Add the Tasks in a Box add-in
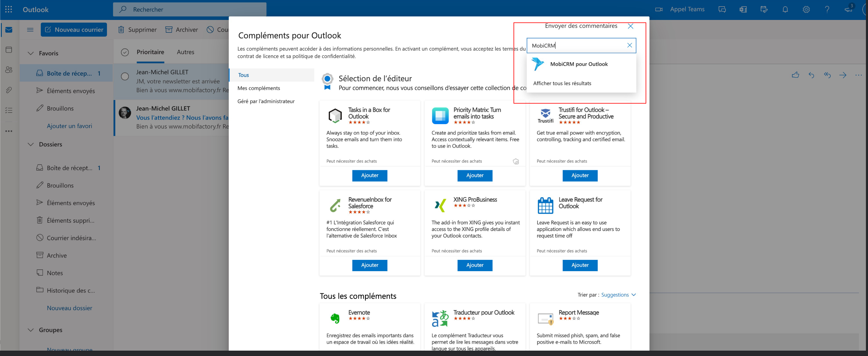The width and height of the screenshot is (868, 356). click(370, 175)
